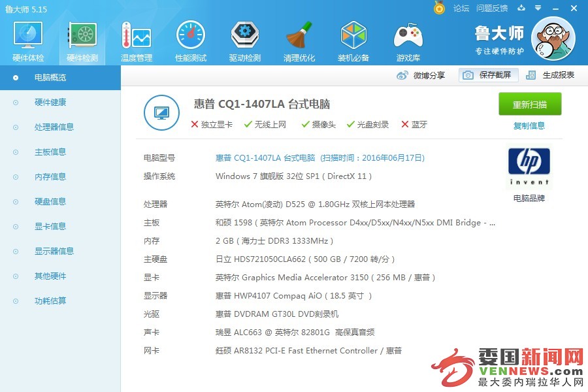Screen dimensions: 588x392
Task: Click the gold medal icon in title bar
Action: tap(439, 8)
